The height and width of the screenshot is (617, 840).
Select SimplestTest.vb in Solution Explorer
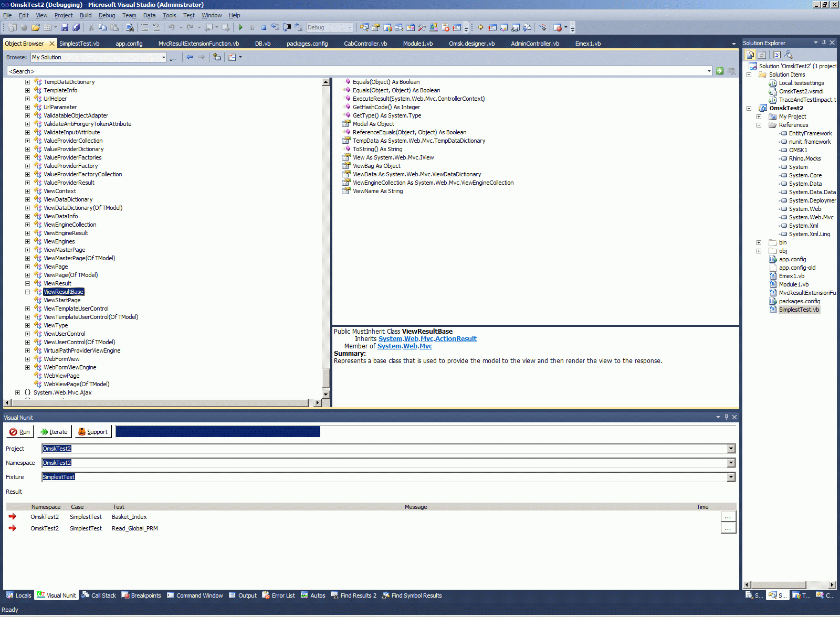(799, 310)
